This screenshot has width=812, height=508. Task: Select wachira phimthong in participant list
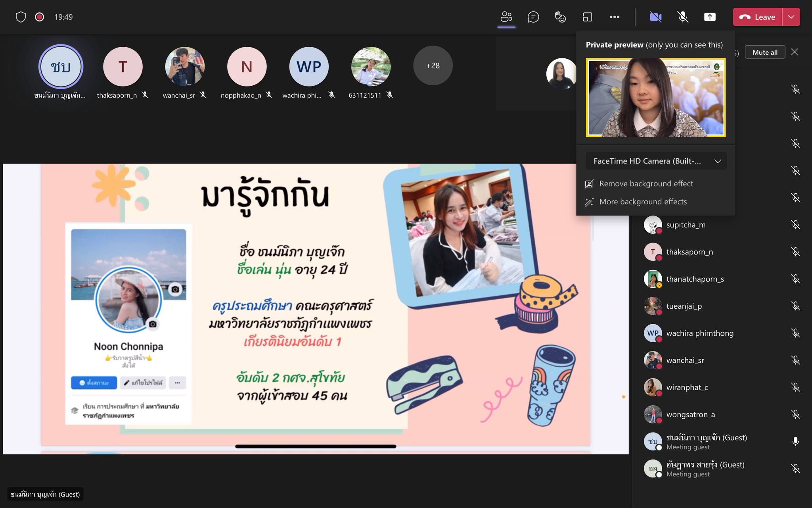699,333
